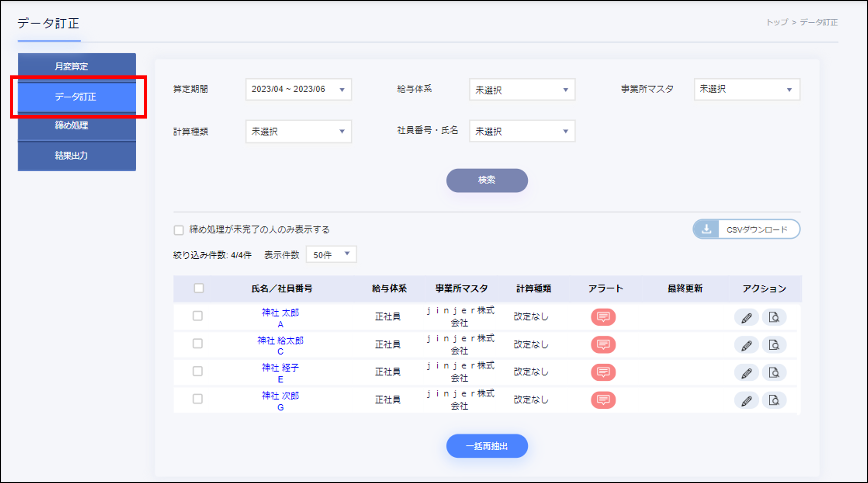Viewport: 868px width, 483px height.
Task: Click the pencil edit icon for 神社 経子
Action: 746,373
